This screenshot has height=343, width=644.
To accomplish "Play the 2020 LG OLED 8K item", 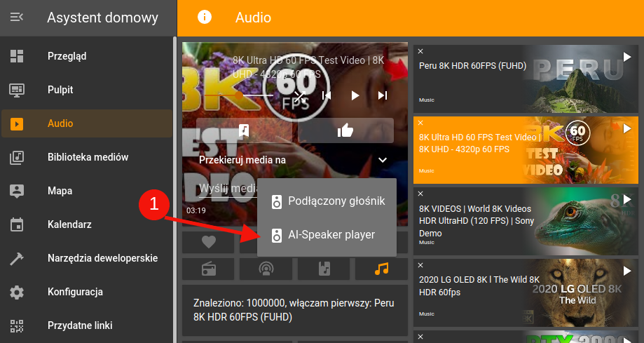I will [x=627, y=271].
